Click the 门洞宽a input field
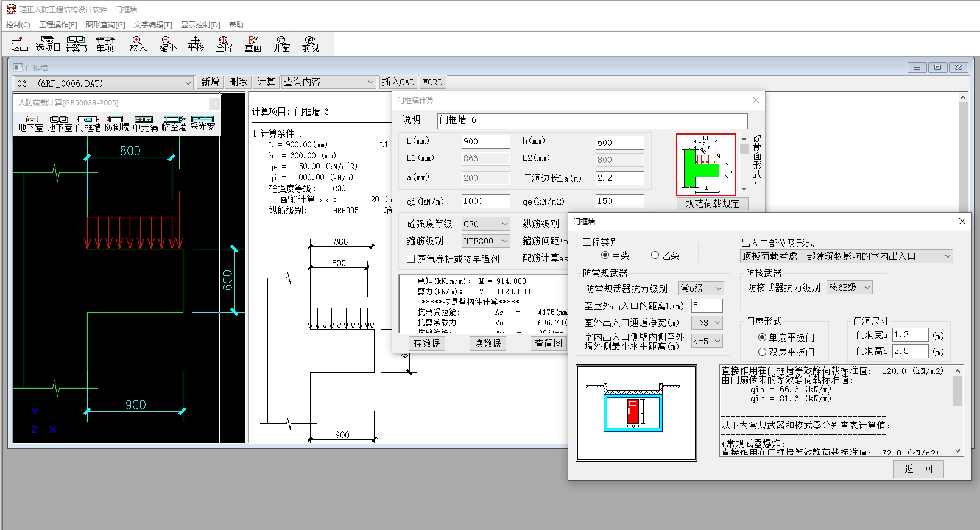The height and width of the screenshot is (530, 980). click(x=910, y=335)
